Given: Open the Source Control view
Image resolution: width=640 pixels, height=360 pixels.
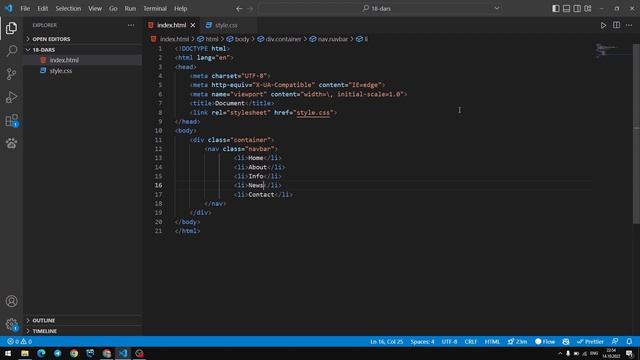Looking at the screenshot, I should (11, 74).
